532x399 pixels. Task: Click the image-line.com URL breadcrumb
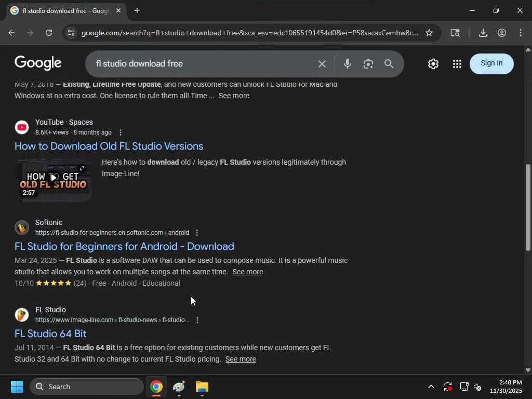[112, 320]
